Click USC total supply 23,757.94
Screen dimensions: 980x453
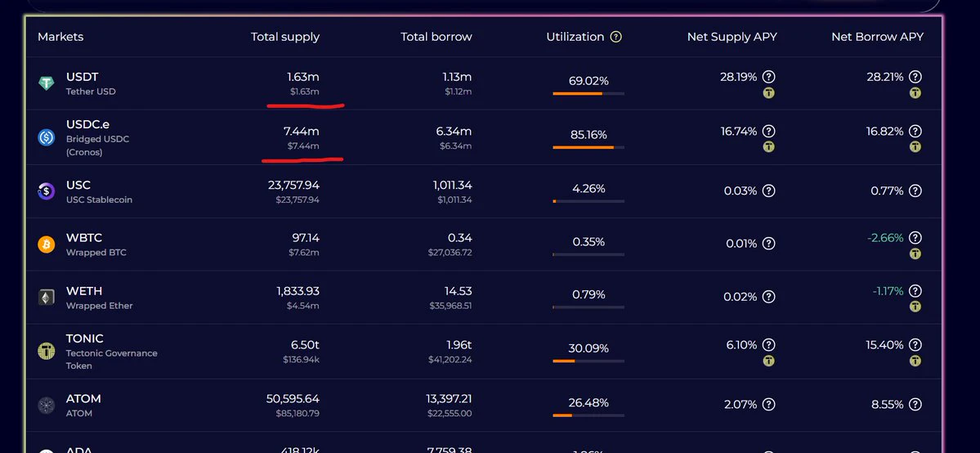(293, 185)
